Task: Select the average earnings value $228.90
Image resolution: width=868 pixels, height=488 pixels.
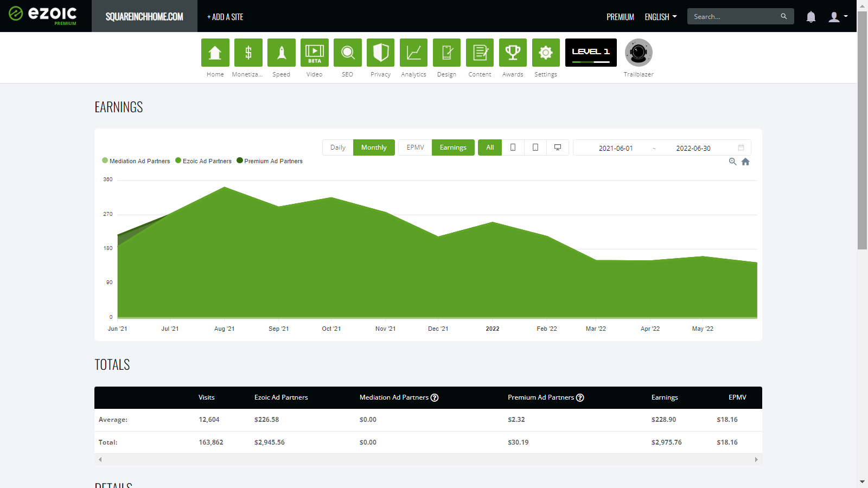Action: [x=663, y=420]
